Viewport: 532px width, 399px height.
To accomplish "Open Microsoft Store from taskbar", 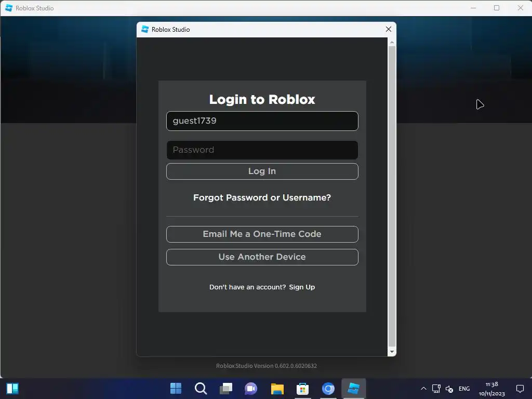I will tap(303, 388).
